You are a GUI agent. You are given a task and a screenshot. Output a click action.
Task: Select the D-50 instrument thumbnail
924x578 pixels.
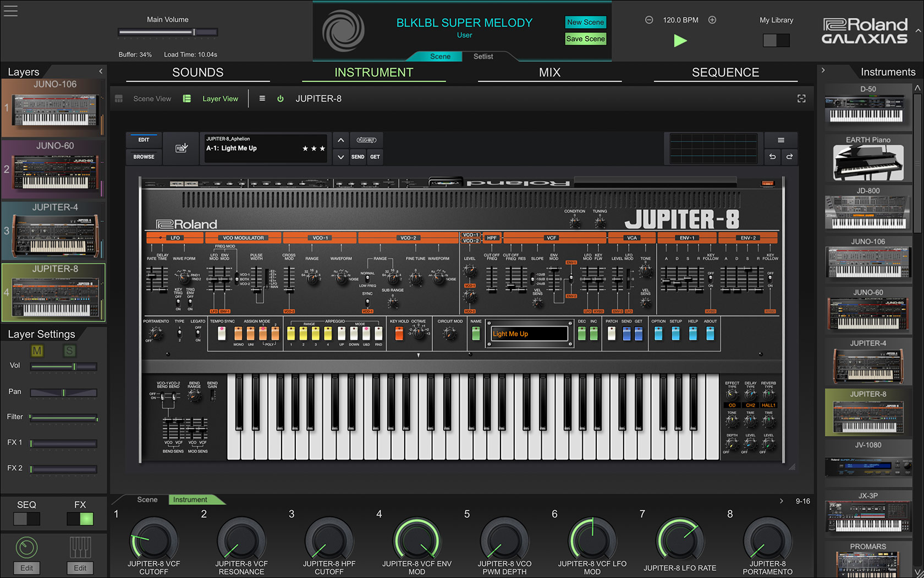point(868,107)
